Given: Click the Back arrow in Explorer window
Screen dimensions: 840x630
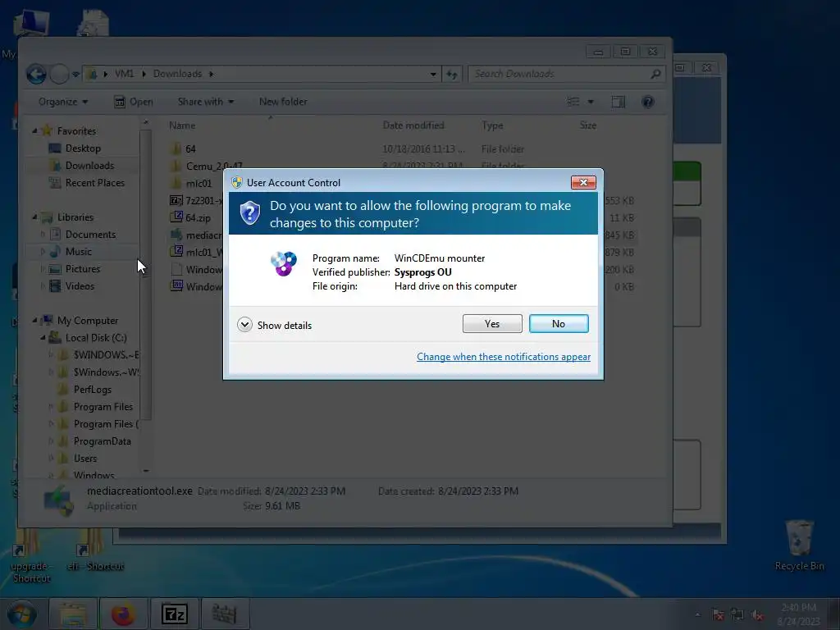Looking at the screenshot, I should [x=36, y=74].
